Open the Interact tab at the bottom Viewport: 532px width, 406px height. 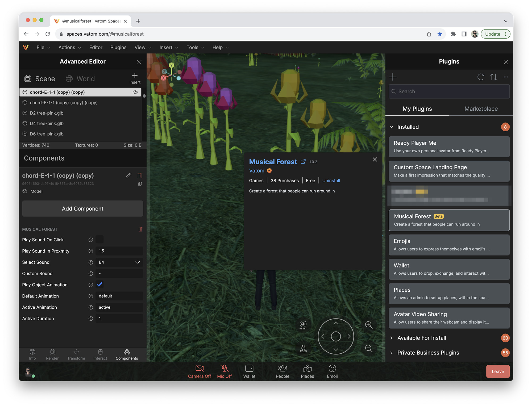tap(100, 355)
